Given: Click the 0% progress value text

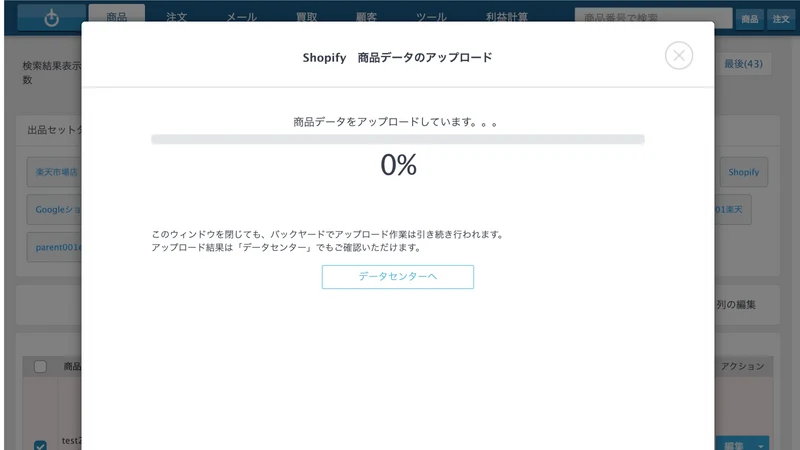Looking at the screenshot, I should coord(398,165).
